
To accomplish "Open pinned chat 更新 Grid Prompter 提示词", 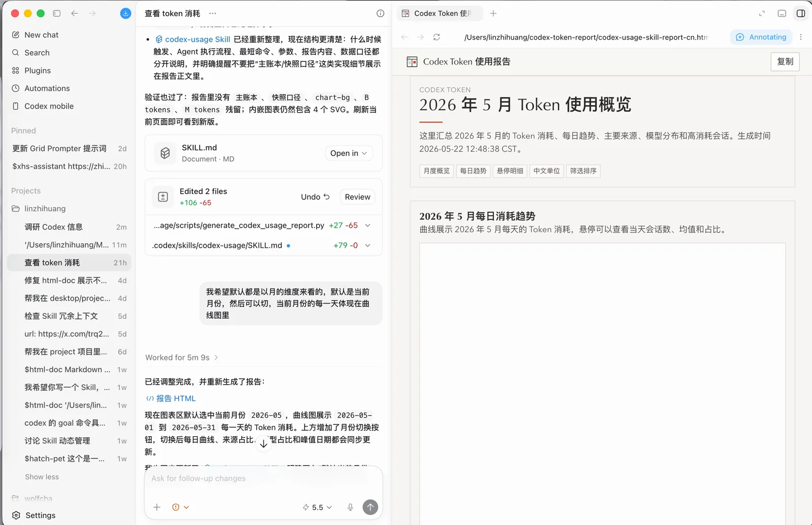I will coord(69,148).
